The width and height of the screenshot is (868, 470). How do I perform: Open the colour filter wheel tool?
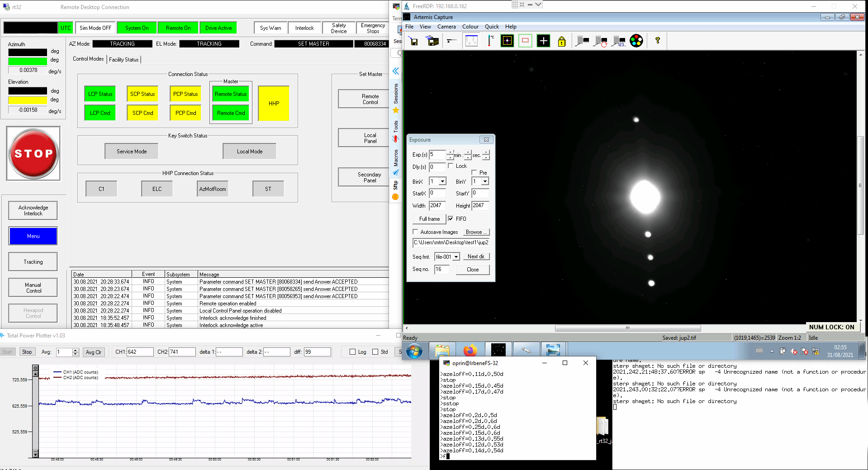(x=636, y=41)
